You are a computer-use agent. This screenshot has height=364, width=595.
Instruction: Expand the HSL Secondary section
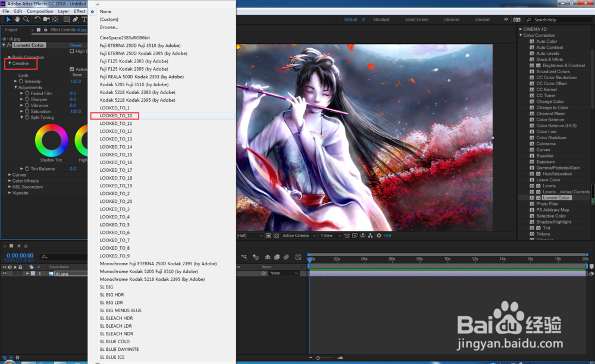tap(10, 187)
